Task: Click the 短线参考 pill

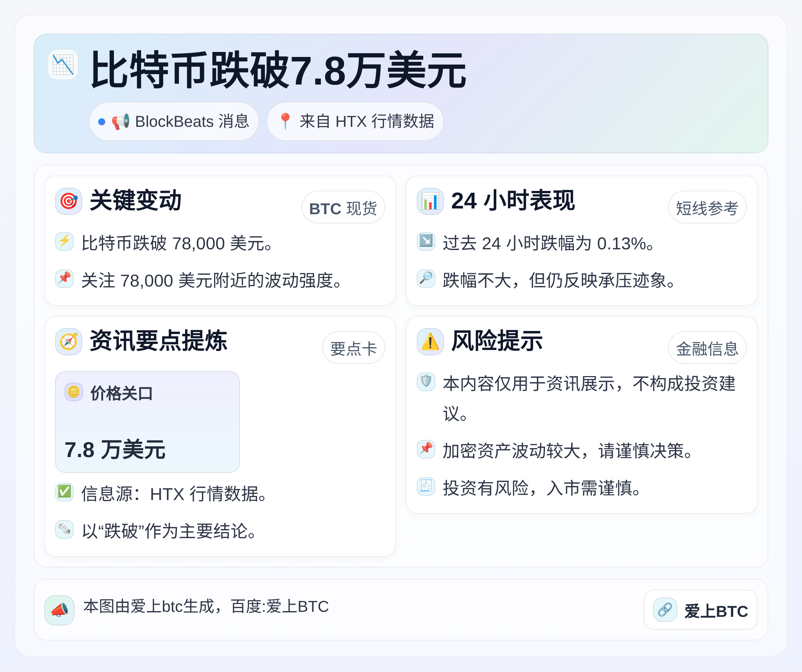Action: (x=707, y=207)
